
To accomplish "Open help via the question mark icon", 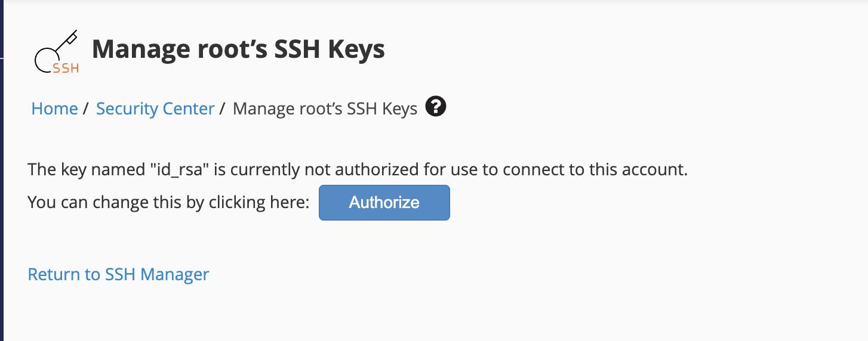I will tap(436, 107).
